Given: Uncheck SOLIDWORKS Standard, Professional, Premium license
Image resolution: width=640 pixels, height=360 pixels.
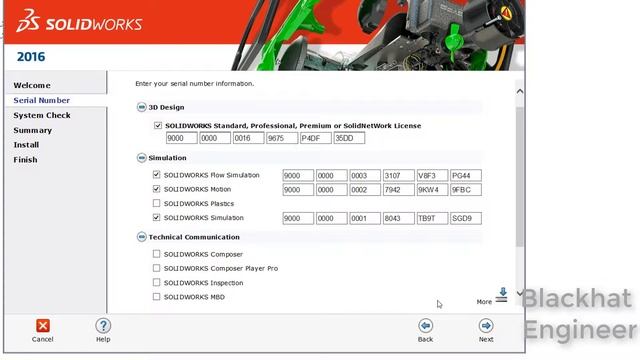Looking at the screenshot, I should 158,125.
